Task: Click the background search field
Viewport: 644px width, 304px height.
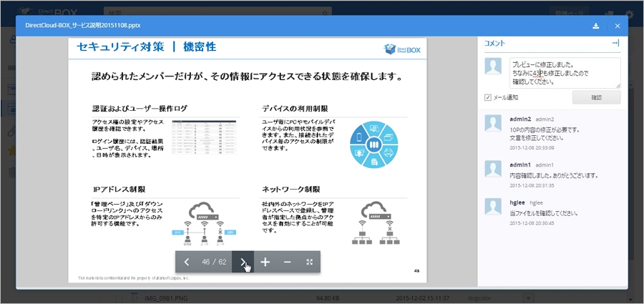Action: coord(218,13)
